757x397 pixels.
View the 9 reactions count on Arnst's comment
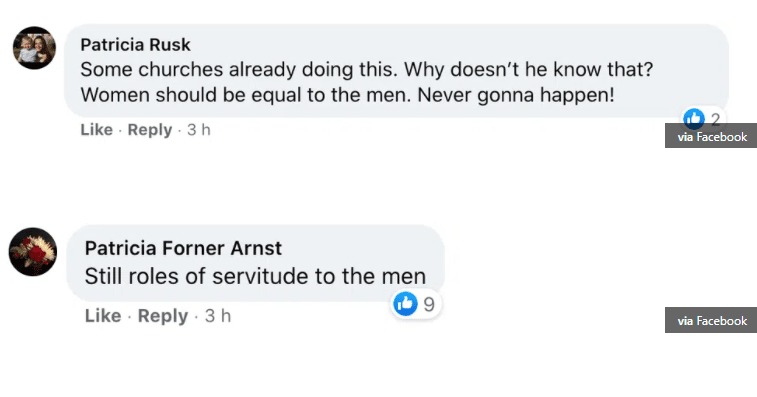[429, 304]
